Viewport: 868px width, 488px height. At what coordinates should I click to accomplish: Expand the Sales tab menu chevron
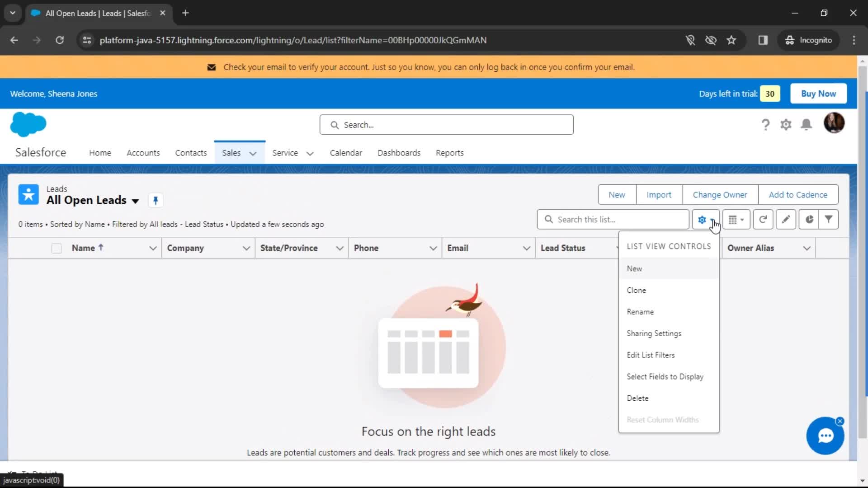[x=253, y=153]
